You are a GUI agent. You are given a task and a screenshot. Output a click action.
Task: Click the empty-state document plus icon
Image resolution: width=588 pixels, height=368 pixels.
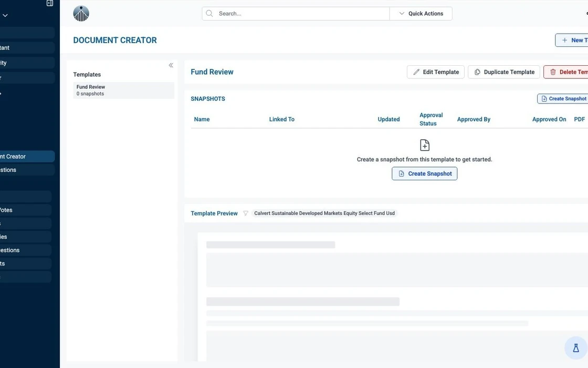coord(425,145)
